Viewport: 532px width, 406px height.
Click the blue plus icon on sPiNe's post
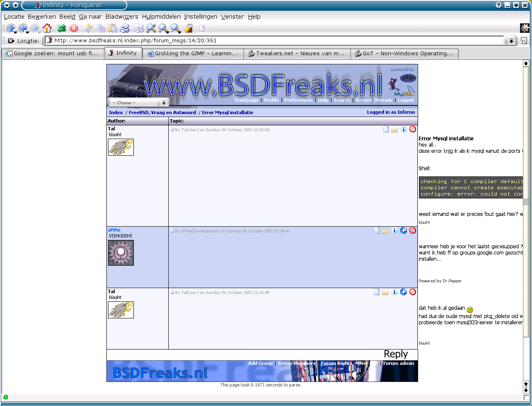coord(404,230)
